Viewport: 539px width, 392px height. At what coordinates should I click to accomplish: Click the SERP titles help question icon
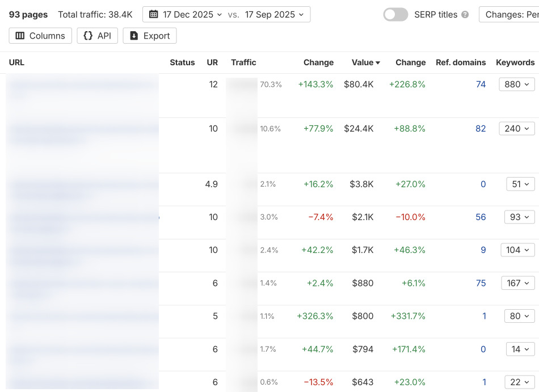point(465,15)
